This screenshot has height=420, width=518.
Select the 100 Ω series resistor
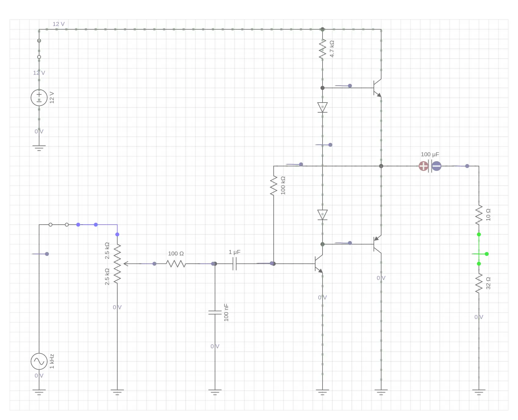[x=176, y=264]
